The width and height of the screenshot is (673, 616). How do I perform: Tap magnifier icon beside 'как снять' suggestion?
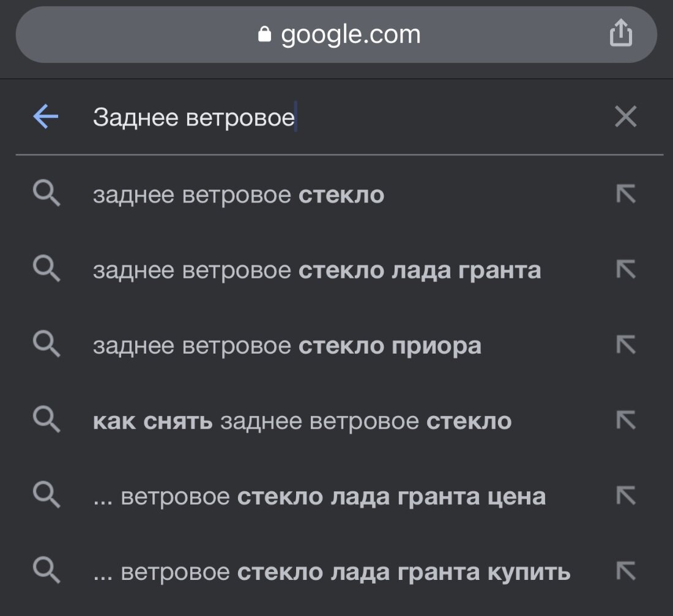46,420
